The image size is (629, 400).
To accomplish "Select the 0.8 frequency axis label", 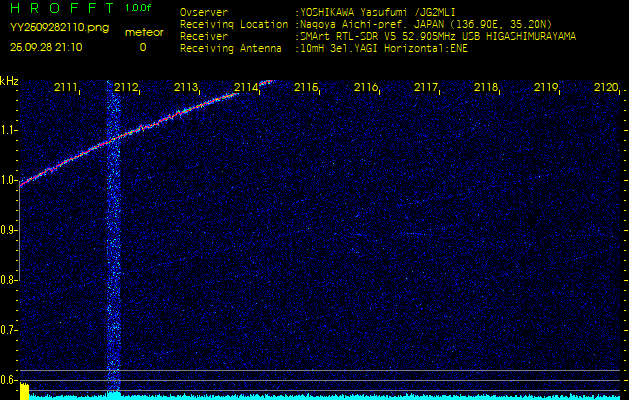I will click(x=9, y=280).
